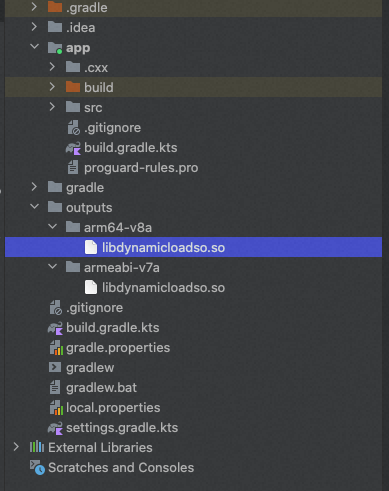
Task: Click the app module folder icon
Action: click(x=55, y=48)
